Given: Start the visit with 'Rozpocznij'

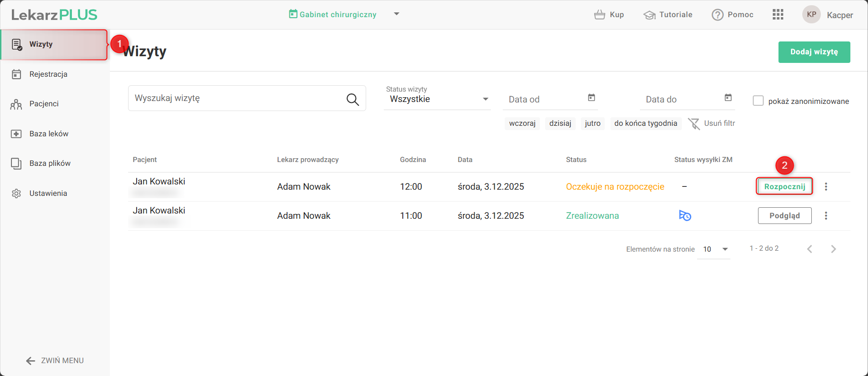Looking at the screenshot, I should tap(784, 187).
